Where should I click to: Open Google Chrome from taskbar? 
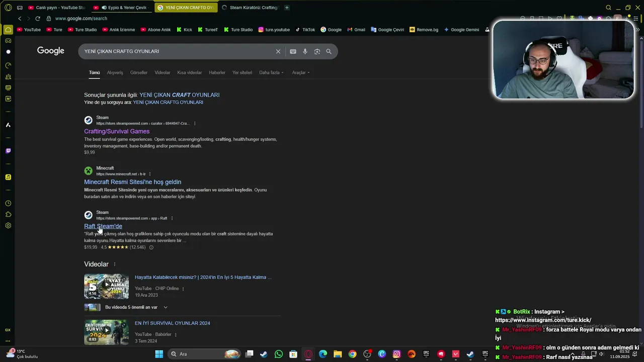pyautogui.click(x=352, y=354)
